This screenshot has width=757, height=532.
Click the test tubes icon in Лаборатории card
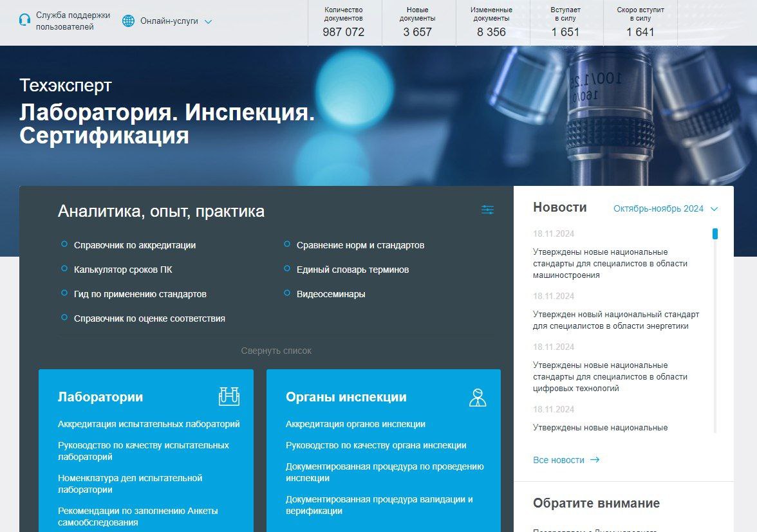[229, 396]
